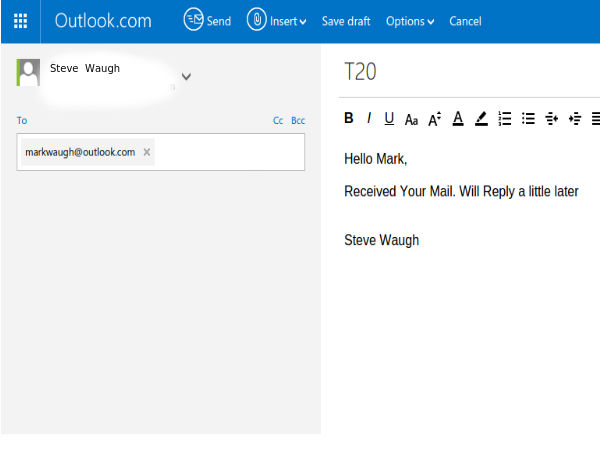Increase paragraph indent
The width and height of the screenshot is (600, 450).
(575, 119)
